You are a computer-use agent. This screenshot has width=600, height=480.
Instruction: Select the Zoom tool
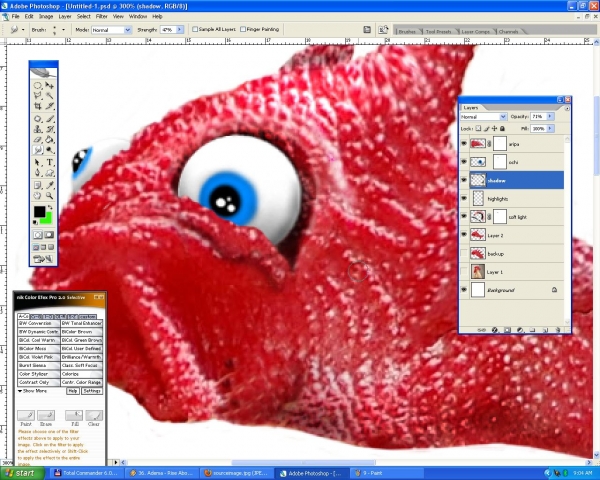tap(50, 196)
